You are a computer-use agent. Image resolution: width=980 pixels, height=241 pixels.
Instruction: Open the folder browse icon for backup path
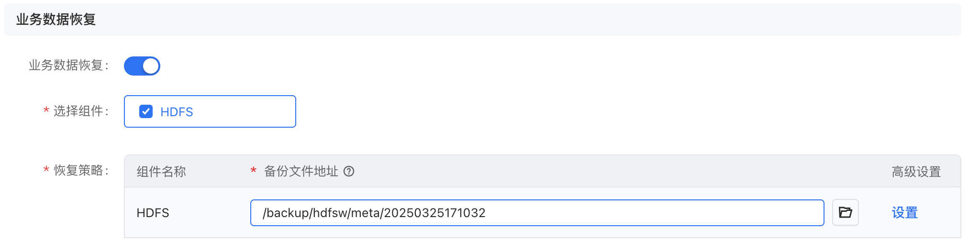(846, 212)
